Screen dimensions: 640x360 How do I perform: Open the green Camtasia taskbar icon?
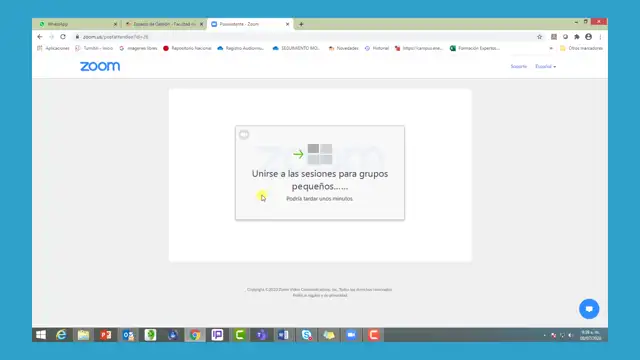pos(240,335)
